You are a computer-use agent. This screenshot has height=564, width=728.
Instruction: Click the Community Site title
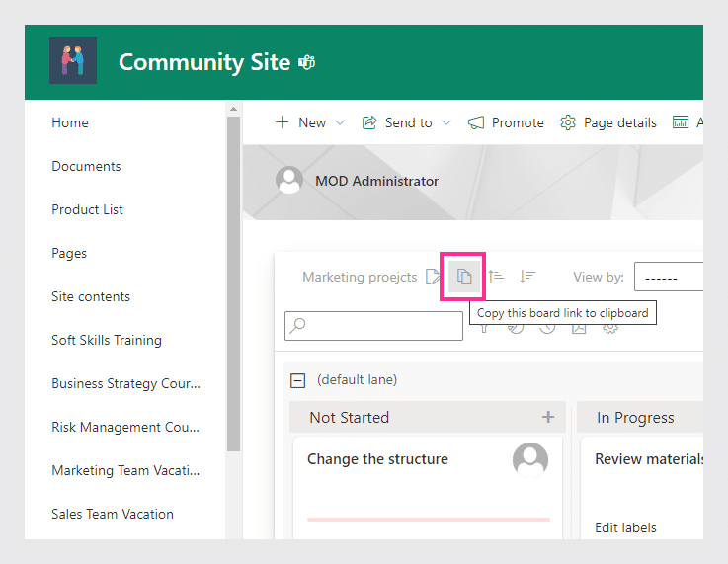(x=204, y=62)
